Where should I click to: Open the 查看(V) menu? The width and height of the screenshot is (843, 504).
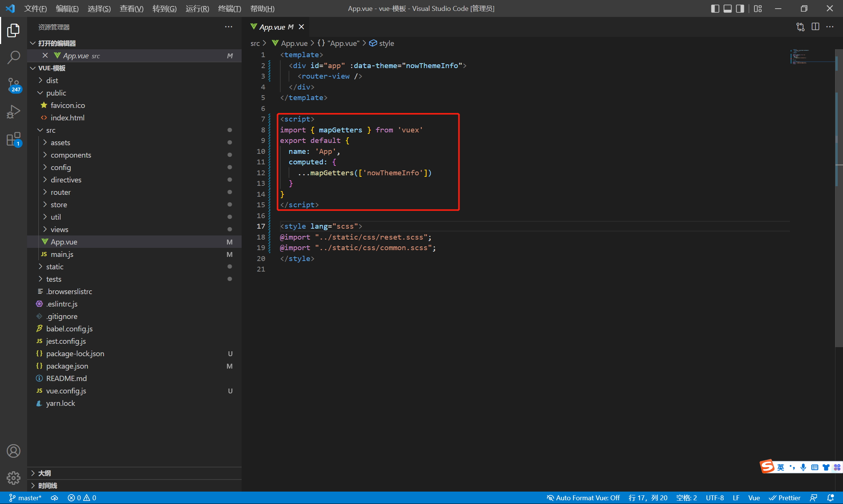131,8
